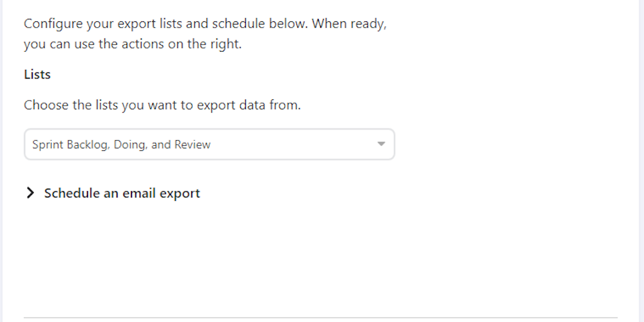Click the lavender strip on the left edge
This screenshot has width=644, height=322.
click(x=1, y=161)
